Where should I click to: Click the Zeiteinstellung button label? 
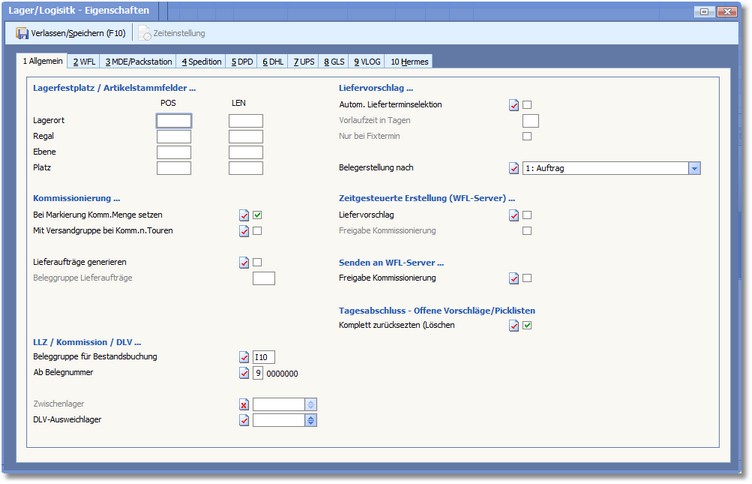178,33
